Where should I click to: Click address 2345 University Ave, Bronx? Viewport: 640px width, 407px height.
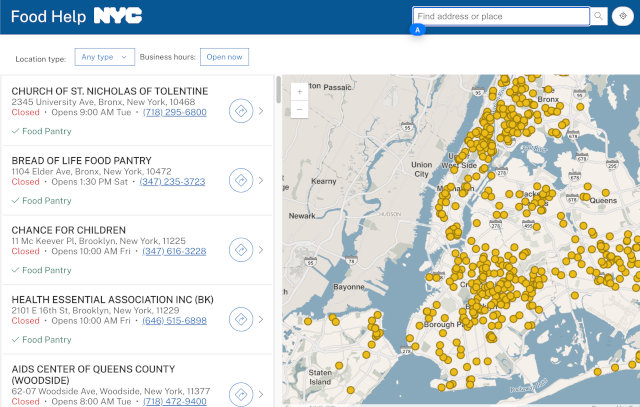click(103, 102)
